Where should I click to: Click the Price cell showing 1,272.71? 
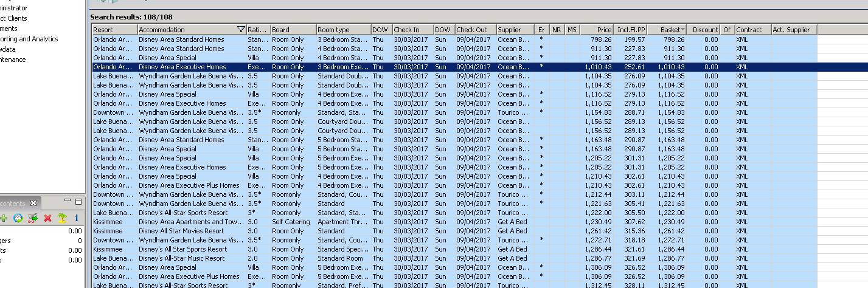tap(598, 240)
